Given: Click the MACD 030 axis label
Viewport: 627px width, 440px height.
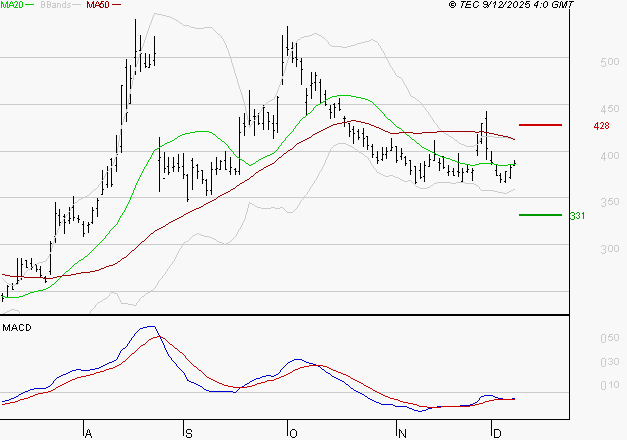Looking at the screenshot, I should 610,362.
